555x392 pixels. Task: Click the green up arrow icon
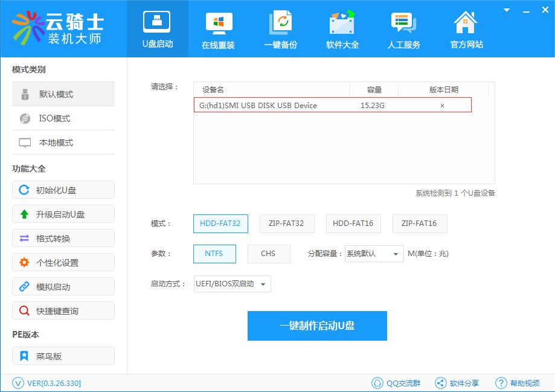tap(24, 214)
